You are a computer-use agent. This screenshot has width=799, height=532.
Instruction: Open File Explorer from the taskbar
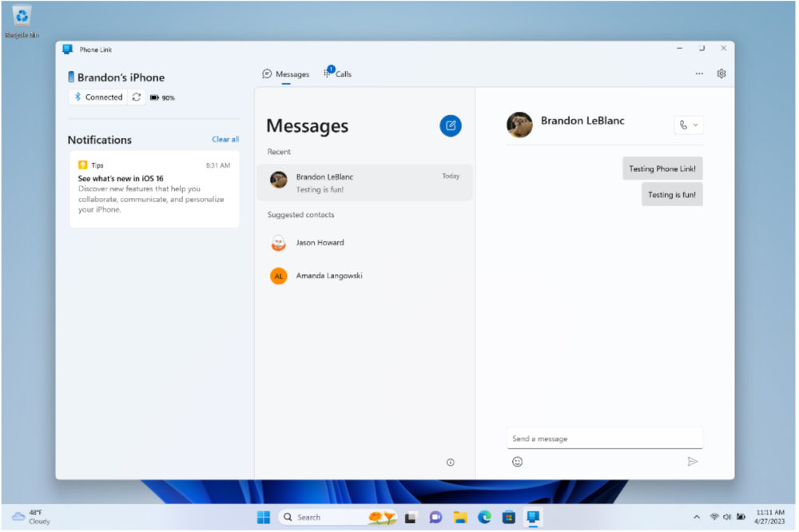(461, 518)
